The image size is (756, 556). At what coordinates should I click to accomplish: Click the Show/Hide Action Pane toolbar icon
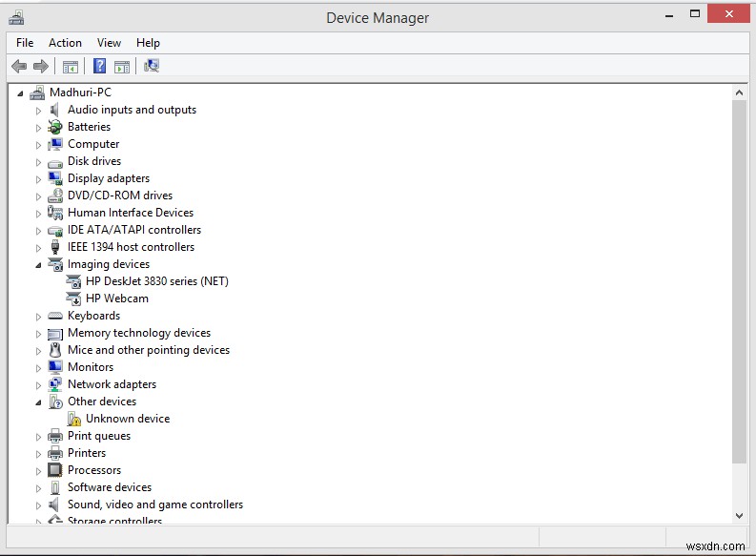click(x=122, y=67)
